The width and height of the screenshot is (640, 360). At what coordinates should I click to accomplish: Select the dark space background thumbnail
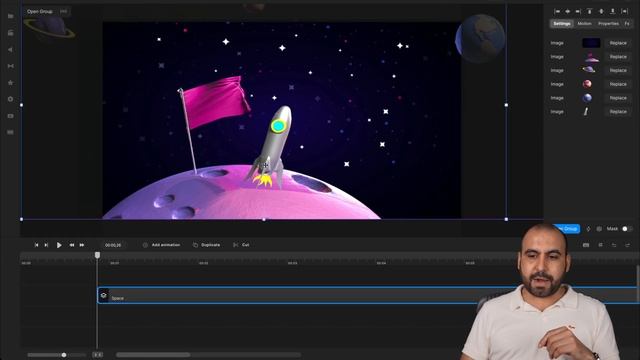coord(591,43)
